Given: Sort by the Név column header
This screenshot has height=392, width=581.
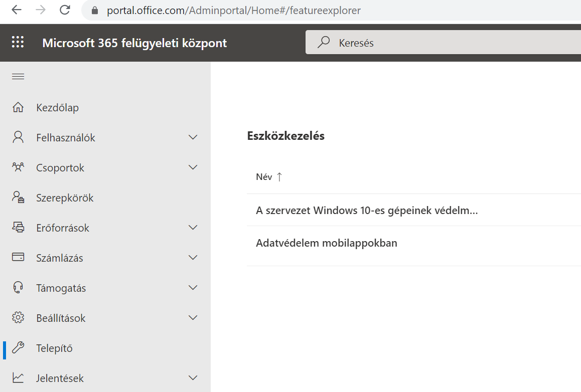Looking at the screenshot, I should [x=264, y=177].
